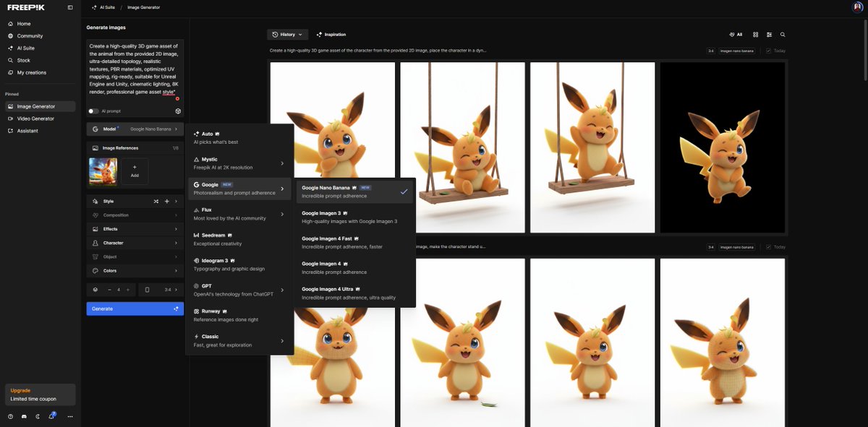Click the Upgrade limited time coupon banner
Viewport: 868px width, 427px height.
point(41,394)
